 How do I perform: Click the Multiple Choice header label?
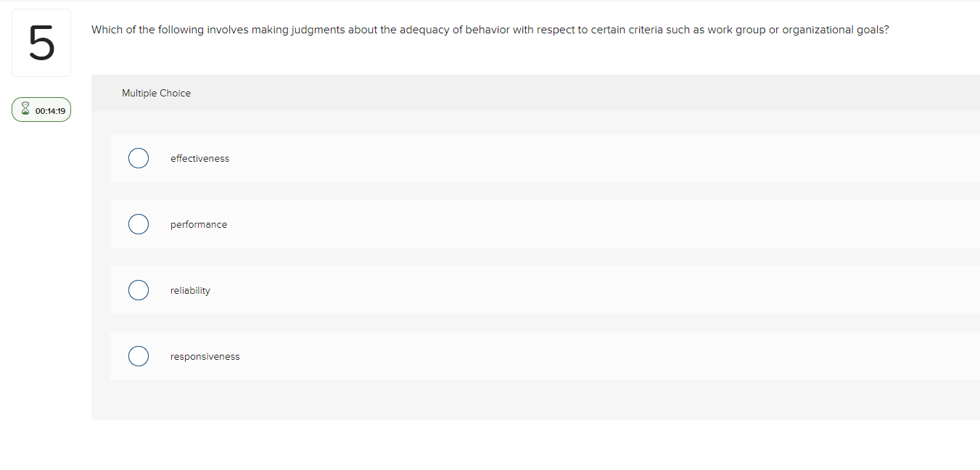tap(156, 93)
